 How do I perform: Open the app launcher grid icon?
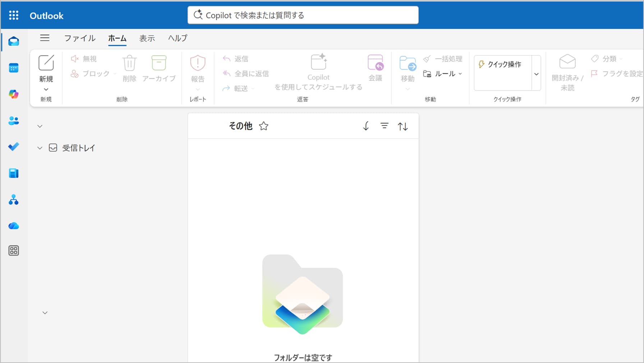(x=14, y=15)
